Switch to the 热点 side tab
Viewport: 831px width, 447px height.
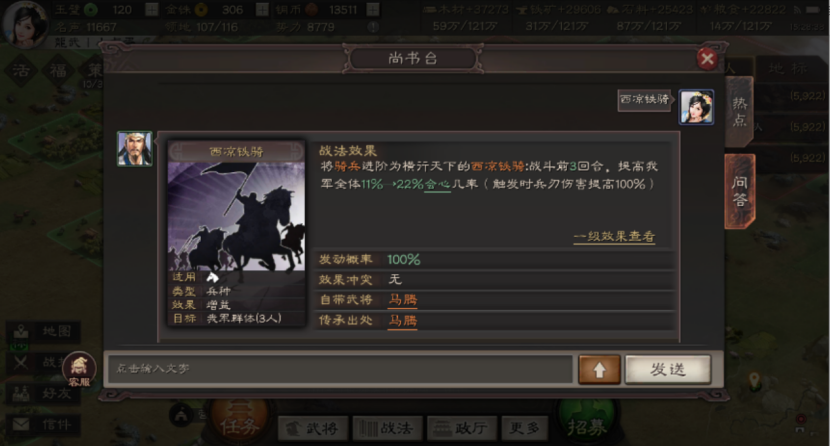coord(739,112)
